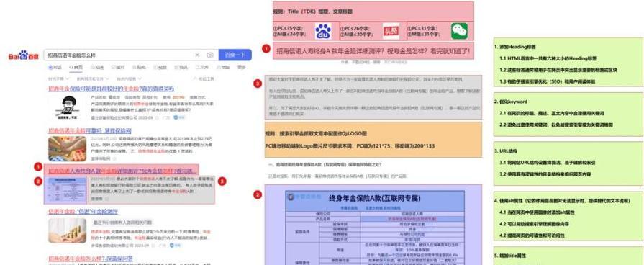Open result 招商信诺年金险可靠吗_慧择保险网
The width and height of the screenshot is (644, 265).
[x=89, y=130]
